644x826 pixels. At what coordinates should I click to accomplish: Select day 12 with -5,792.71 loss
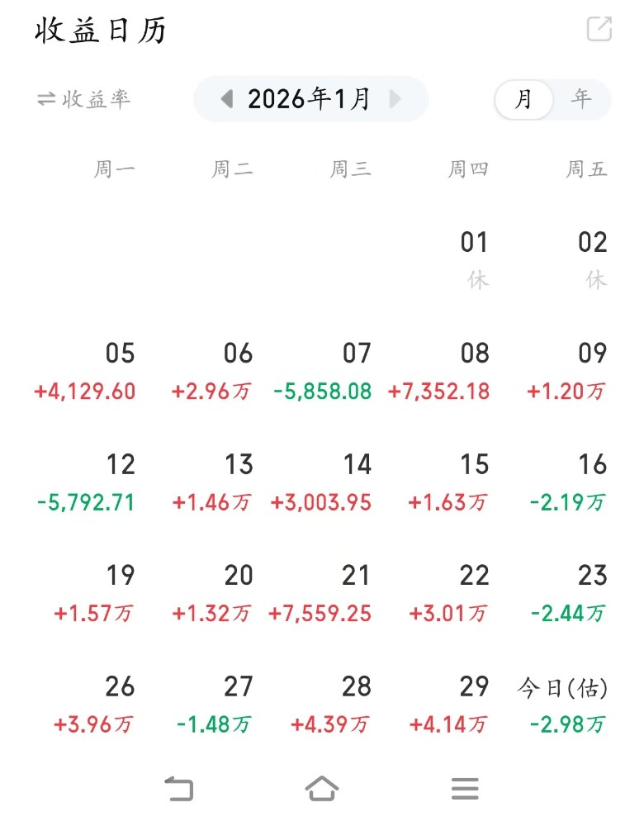tap(86, 483)
